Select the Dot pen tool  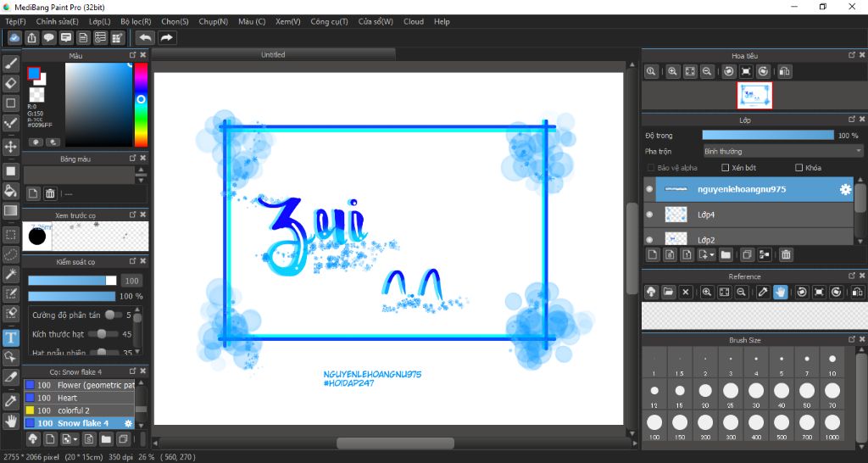[x=10, y=122]
